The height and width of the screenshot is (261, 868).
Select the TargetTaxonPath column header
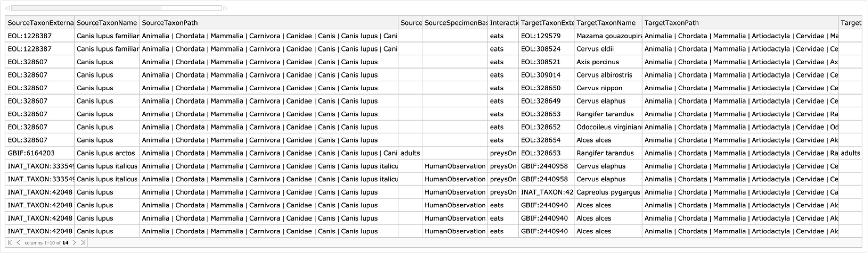740,23
